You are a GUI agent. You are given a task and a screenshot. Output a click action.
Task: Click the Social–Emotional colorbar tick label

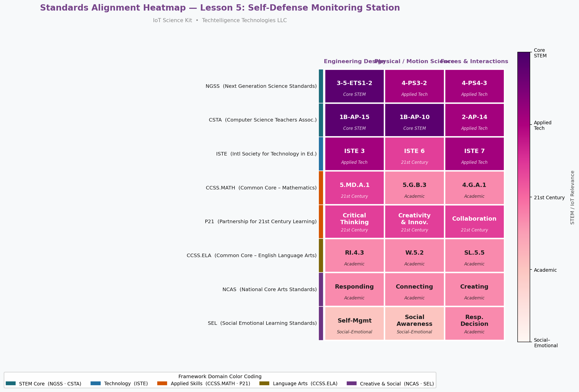point(546,343)
